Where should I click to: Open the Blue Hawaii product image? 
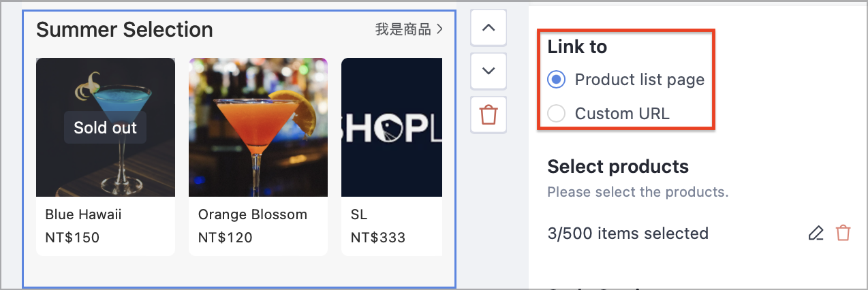106,127
